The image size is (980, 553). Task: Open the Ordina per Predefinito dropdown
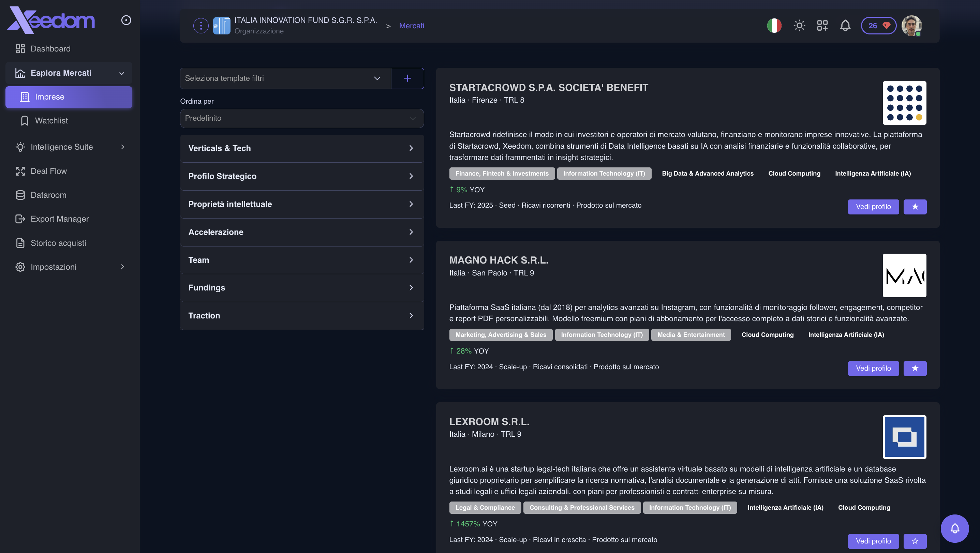click(302, 118)
